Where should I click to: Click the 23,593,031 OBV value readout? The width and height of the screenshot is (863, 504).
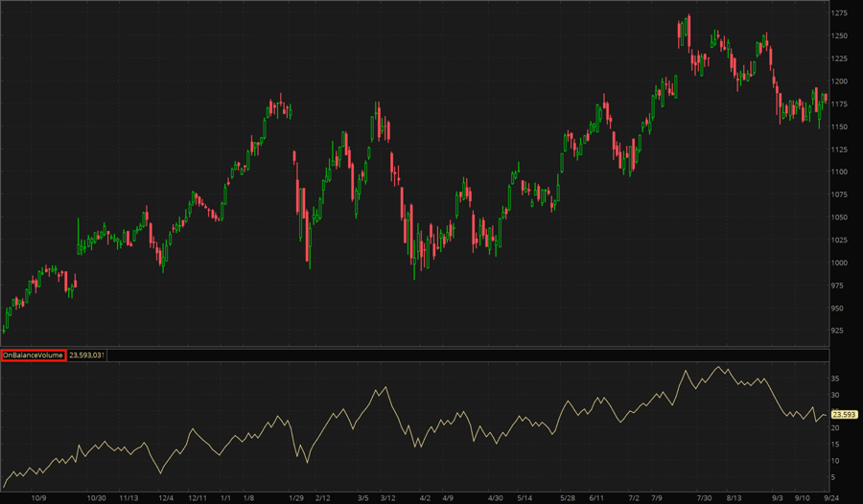click(86, 355)
